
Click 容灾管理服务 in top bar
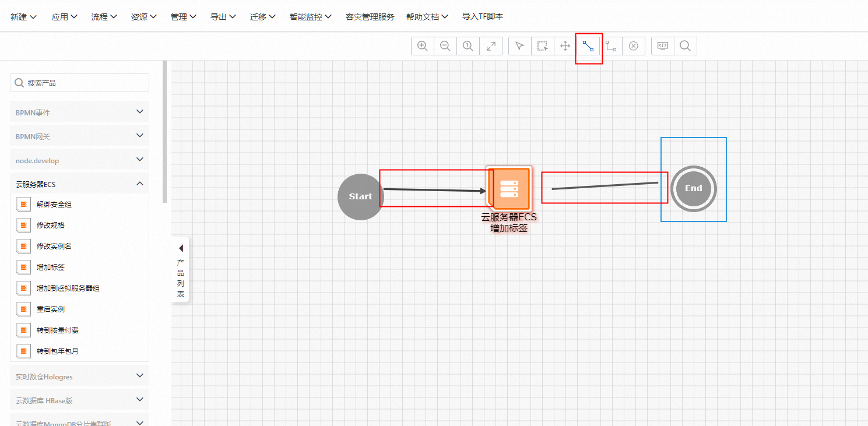pyautogui.click(x=370, y=17)
